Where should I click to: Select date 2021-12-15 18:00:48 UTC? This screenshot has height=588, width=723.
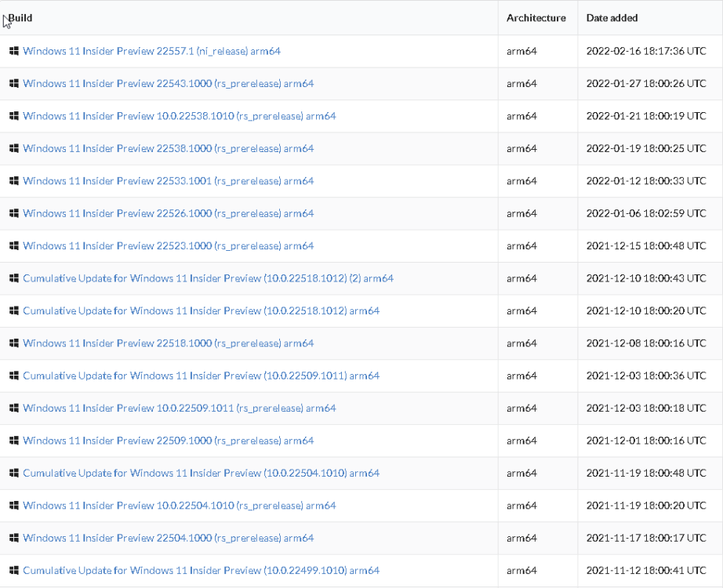click(x=646, y=246)
